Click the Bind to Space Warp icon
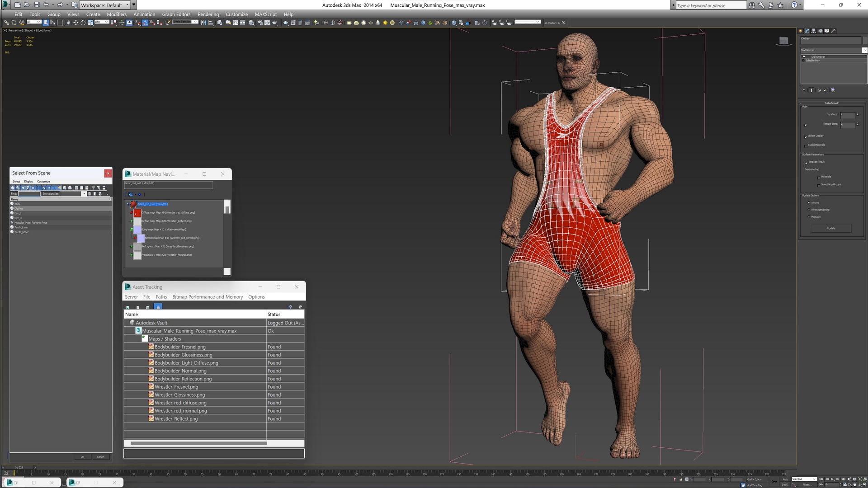The width and height of the screenshot is (868, 488). pos(21,23)
